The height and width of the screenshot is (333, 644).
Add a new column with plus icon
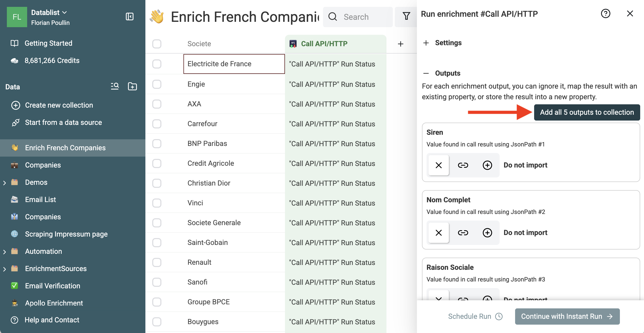(x=400, y=44)
